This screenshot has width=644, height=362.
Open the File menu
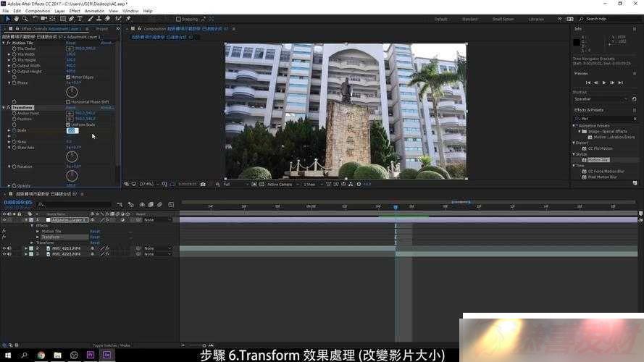[x=5, y=11]
